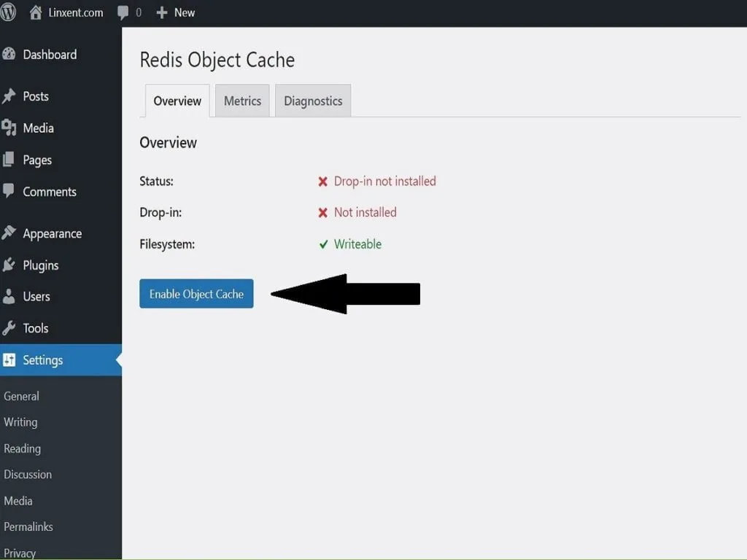Switch to the Metrics tab
This screenshot has height=560, width=747.
point(242,101)
